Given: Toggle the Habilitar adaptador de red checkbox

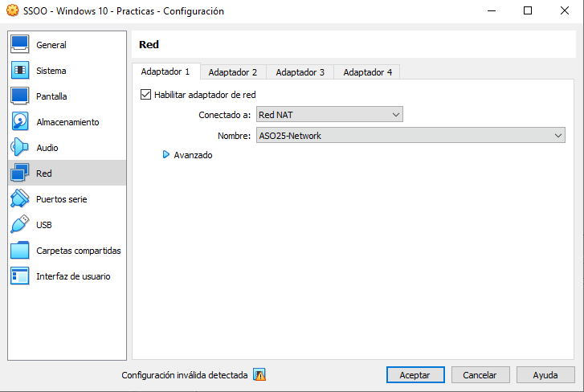Looking at the screenshot, I should tap(145, 94).
